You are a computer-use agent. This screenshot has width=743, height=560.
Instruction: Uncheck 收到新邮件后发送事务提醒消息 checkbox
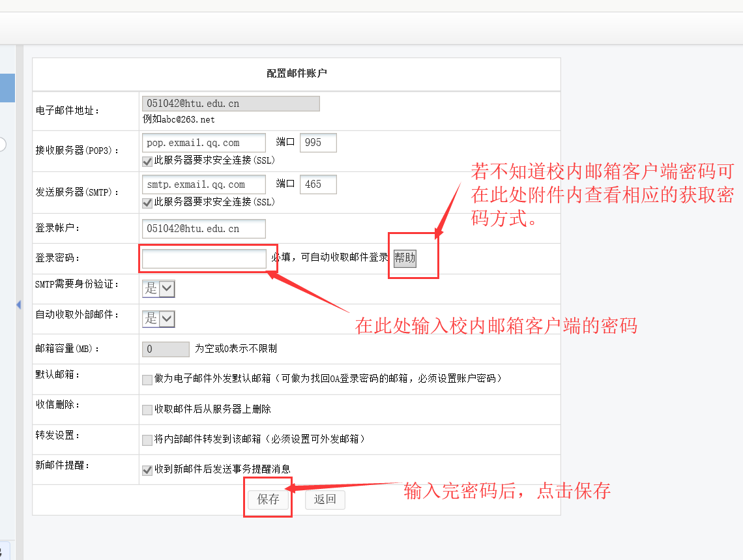147,469
